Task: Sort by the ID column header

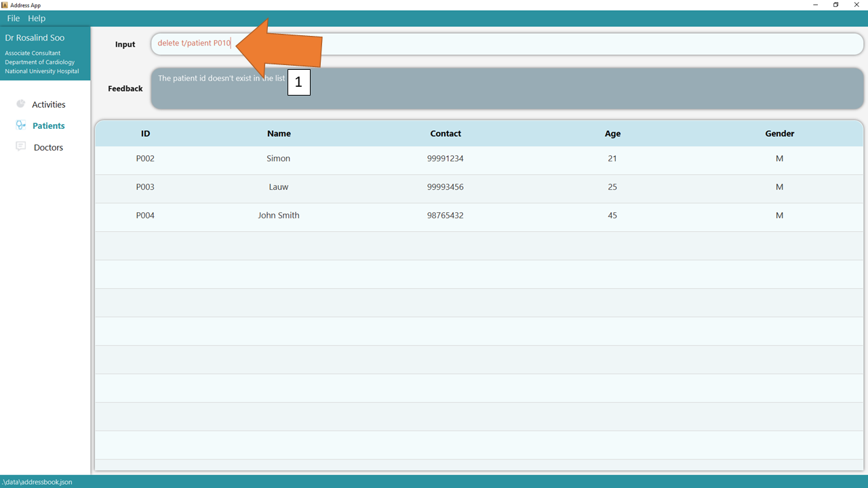Action: click(145, 134)
